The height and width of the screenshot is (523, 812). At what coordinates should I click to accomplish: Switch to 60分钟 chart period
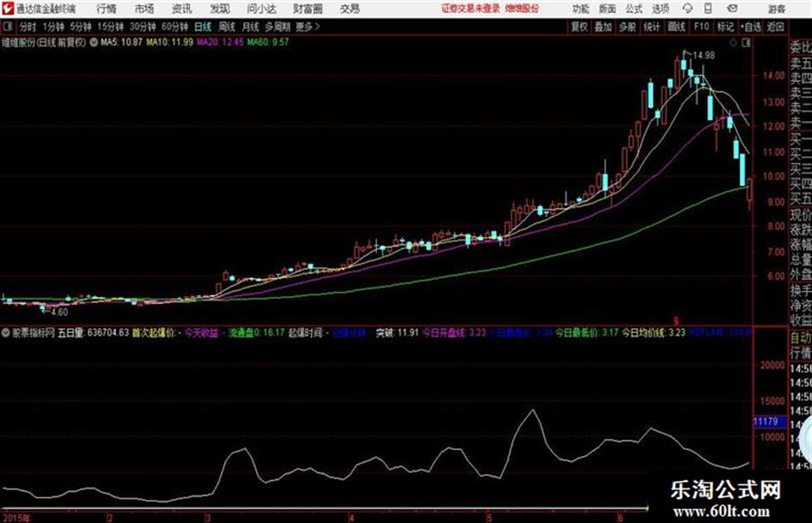pos(175,27)
